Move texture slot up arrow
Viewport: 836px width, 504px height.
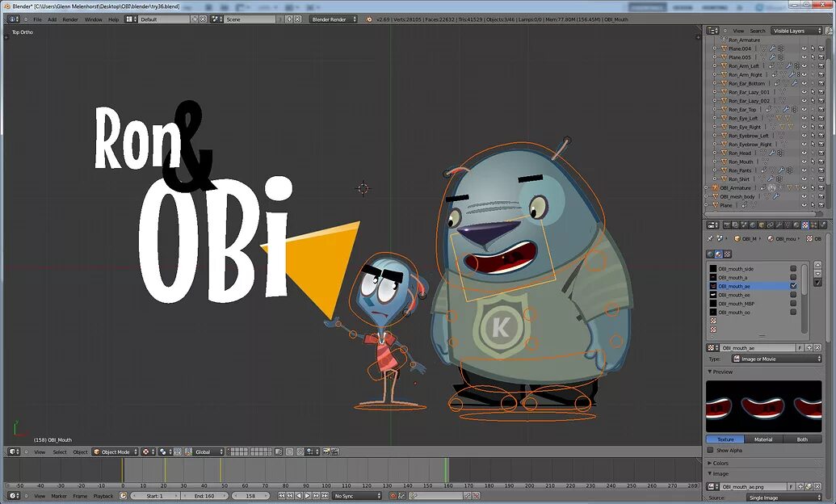click(x=817, y=265)
